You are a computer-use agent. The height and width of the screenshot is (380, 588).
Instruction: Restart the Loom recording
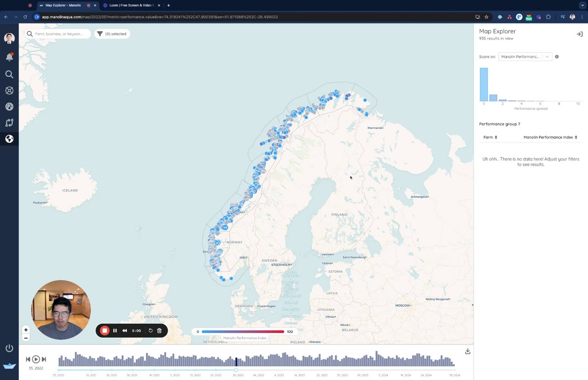150,330
